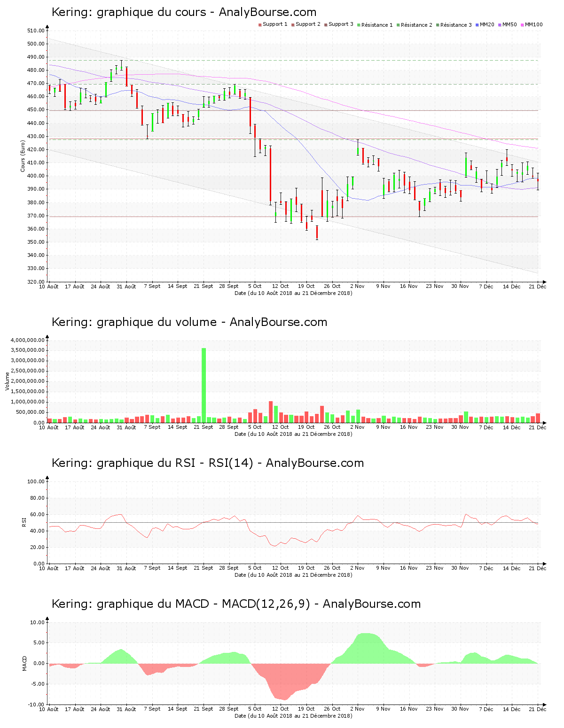This screenshot has width=564, height=728.
Task: Click the 490.00 price axis tick
Action: (x=36, y=57)
